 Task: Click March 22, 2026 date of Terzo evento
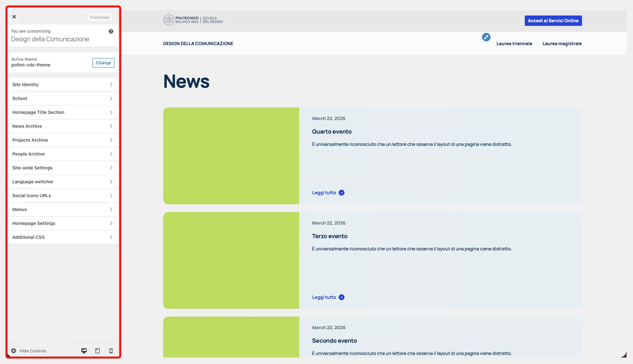click(329, 223)
